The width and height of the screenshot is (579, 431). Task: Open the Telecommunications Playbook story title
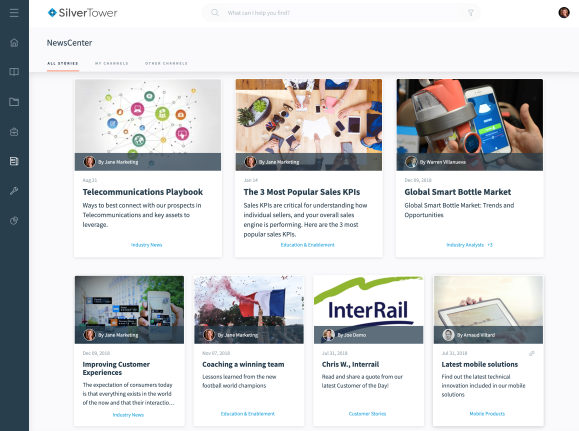[x=143, y=192]
